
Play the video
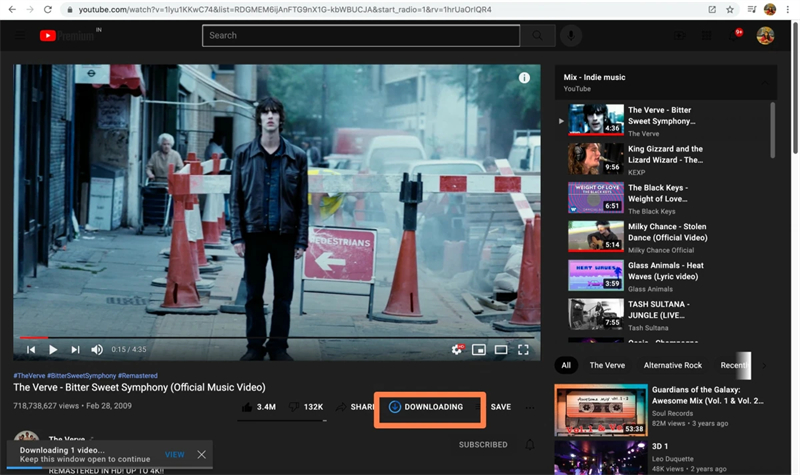click(53, 349)
